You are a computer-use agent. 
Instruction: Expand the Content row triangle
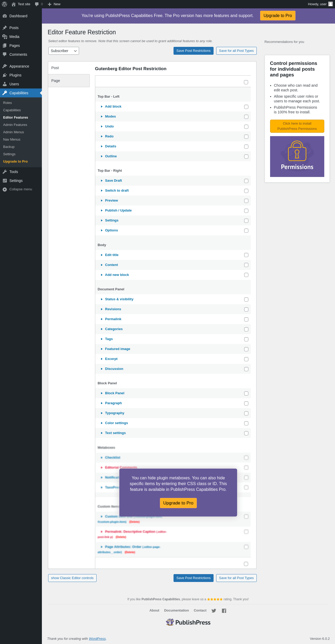click(102, 265)
